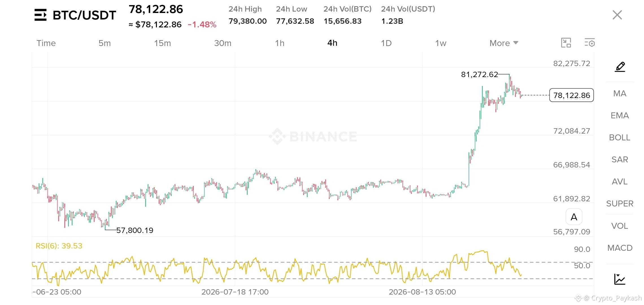Click the 24h Vol(BTC) value 15,656.83
The height and width of the screenshot is (305, 644).
point(342,21)
